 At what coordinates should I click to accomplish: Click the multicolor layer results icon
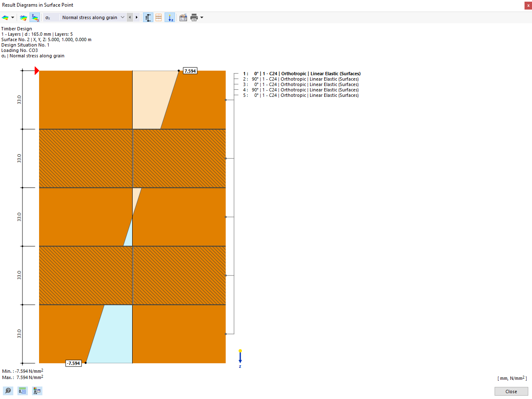(23, 17)
